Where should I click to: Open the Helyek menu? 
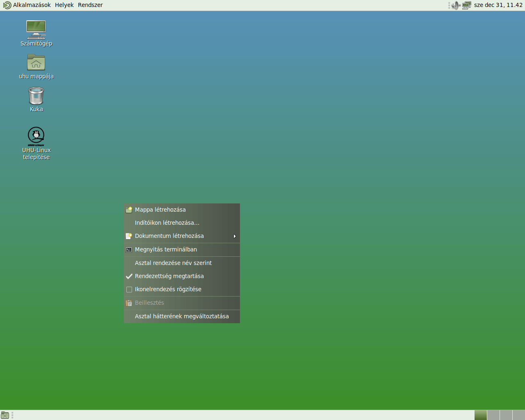click(x=64, y=5)
